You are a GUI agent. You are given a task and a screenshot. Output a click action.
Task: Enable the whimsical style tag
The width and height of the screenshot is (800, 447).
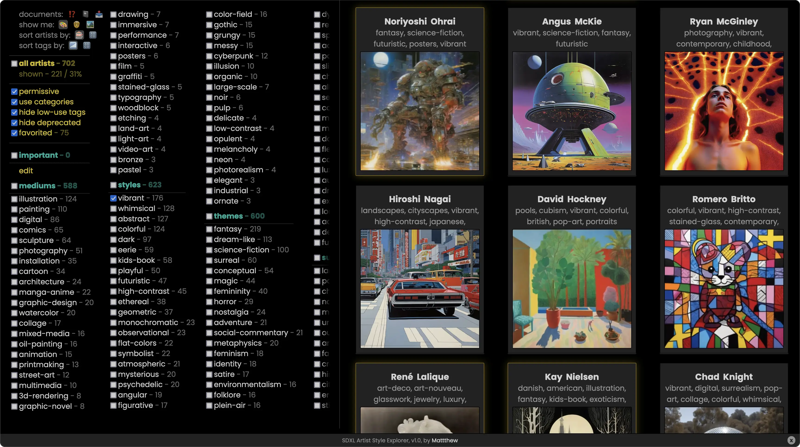[x=113, y=209]
